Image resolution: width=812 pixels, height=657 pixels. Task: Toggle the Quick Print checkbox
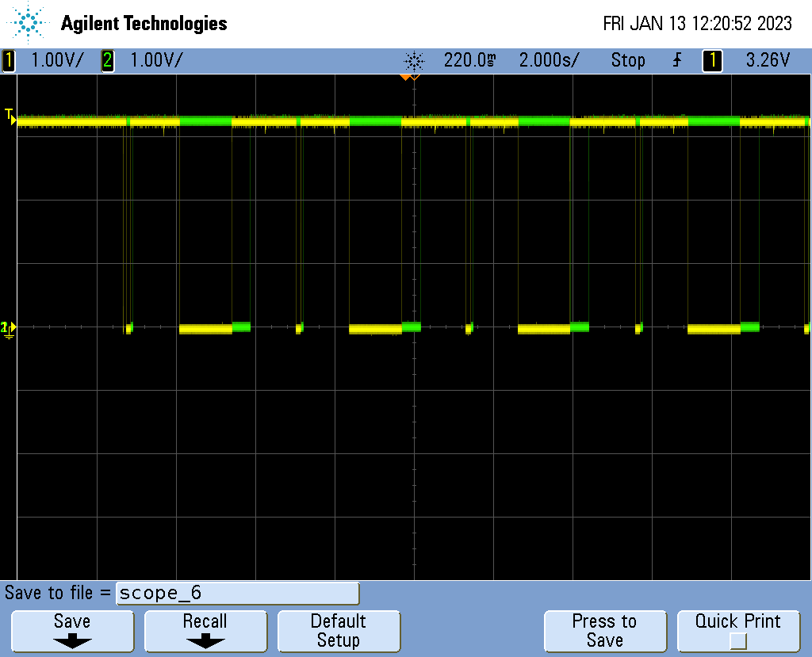click(x=738, y=640)
